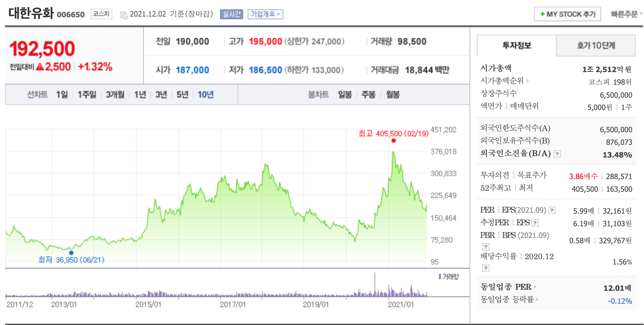Click the 동일업종 등락률 link
644x325 pixels.
click(507, 299)
